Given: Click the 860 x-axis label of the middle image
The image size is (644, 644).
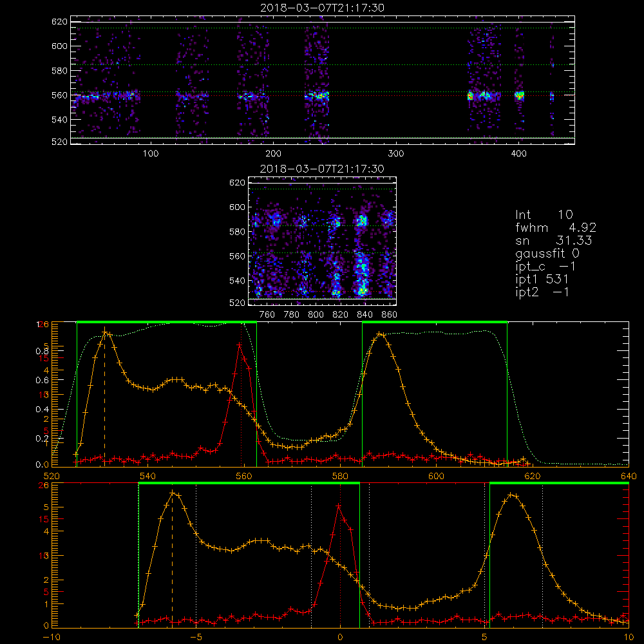Looking at the screenshot, I should click(390, 315).
